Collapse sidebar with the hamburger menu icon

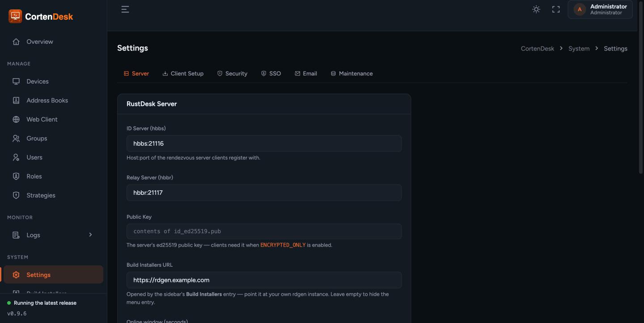[x=125, y=9]
